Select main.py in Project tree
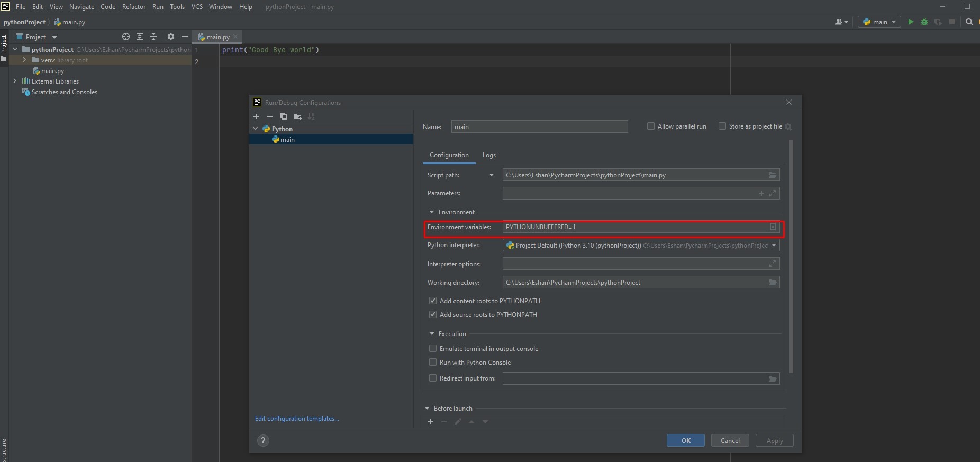Viewport: 980px width, 462px height. [52, 70]
